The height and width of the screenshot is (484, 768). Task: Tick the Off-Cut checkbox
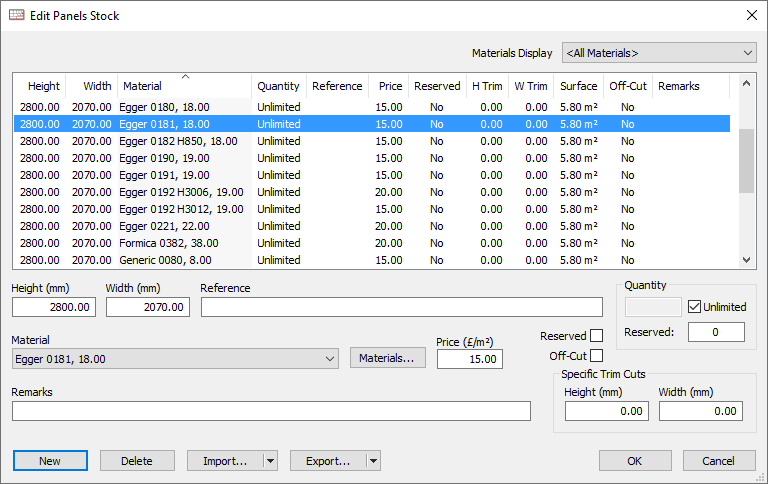597,355
